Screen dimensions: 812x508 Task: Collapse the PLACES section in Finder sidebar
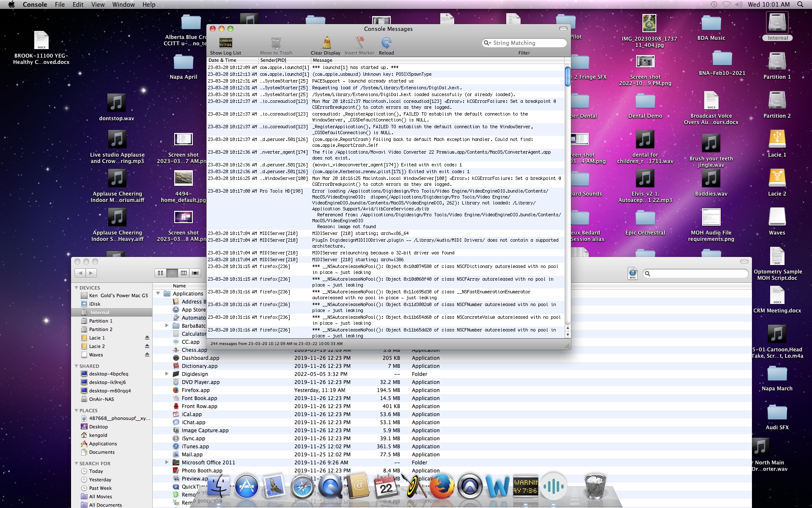77,411
